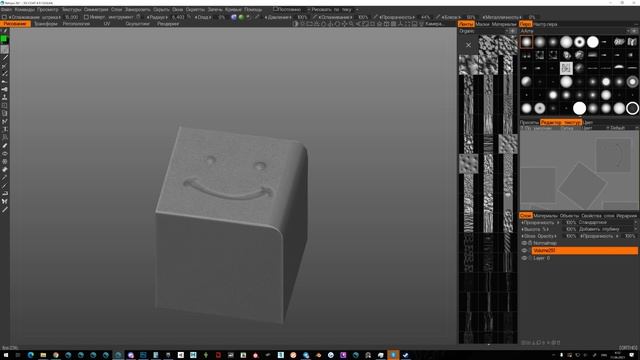640x360 pixels.
Task: Open the Камера dropdown
Action: [x=435, y=24]
